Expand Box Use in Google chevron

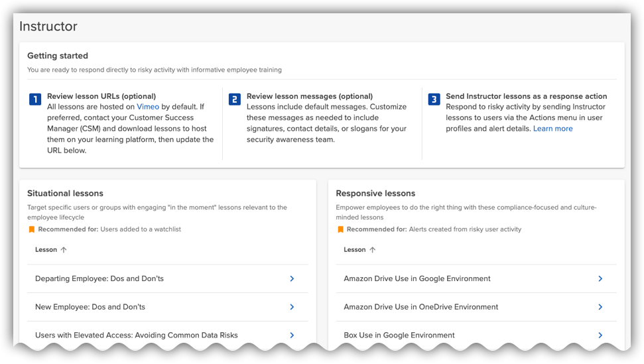[x=600, y=335]
